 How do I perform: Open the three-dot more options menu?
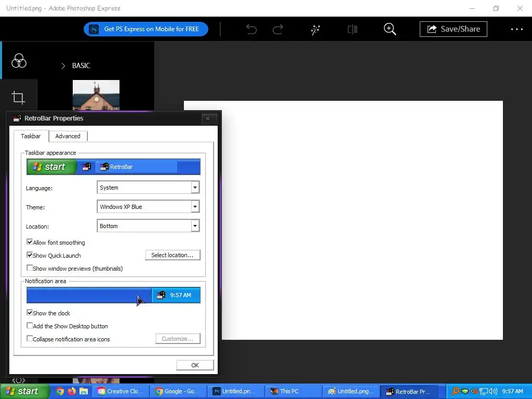(x=517, y=30)
